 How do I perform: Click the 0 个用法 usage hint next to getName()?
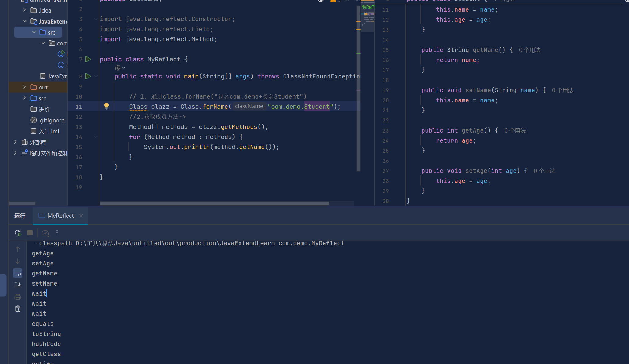pyautogui.click(x=530, y=50)
